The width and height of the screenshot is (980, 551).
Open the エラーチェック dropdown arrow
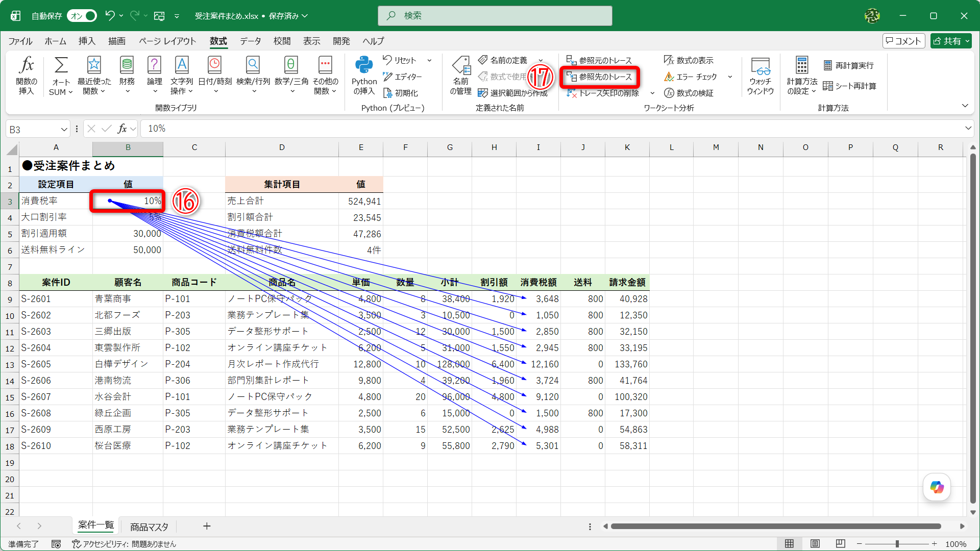[x=730, y=77]
